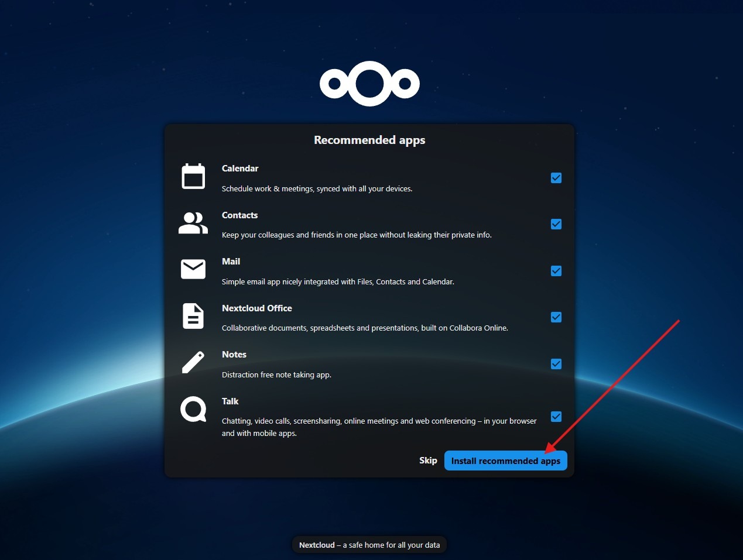The image size is (743, 560).
Task: Uncheck the Calendar app checkbox
Action: coord(556,178)
